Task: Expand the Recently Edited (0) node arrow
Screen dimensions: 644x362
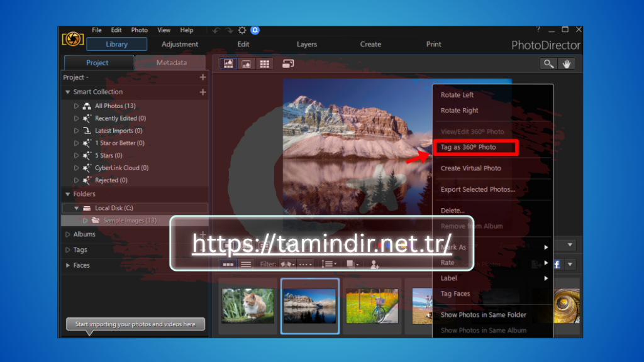Action: [x=76, y=118]
